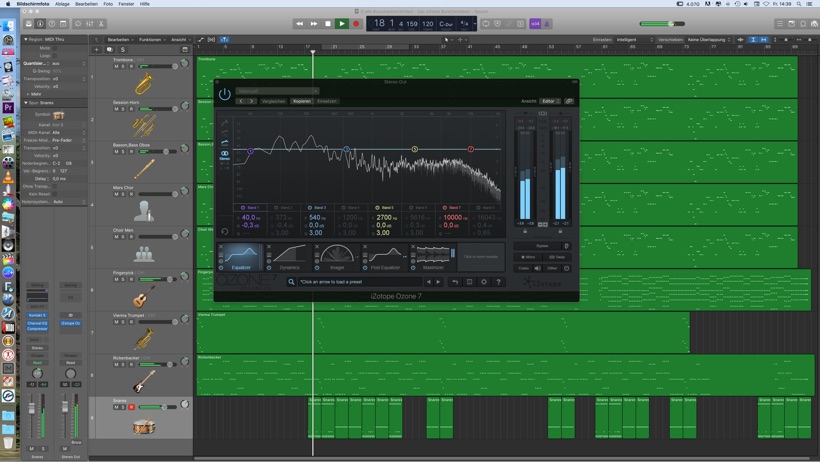This screenshot has width=820, height=462.
Task: Click the Kopieren button
Action: coord(302,101)
